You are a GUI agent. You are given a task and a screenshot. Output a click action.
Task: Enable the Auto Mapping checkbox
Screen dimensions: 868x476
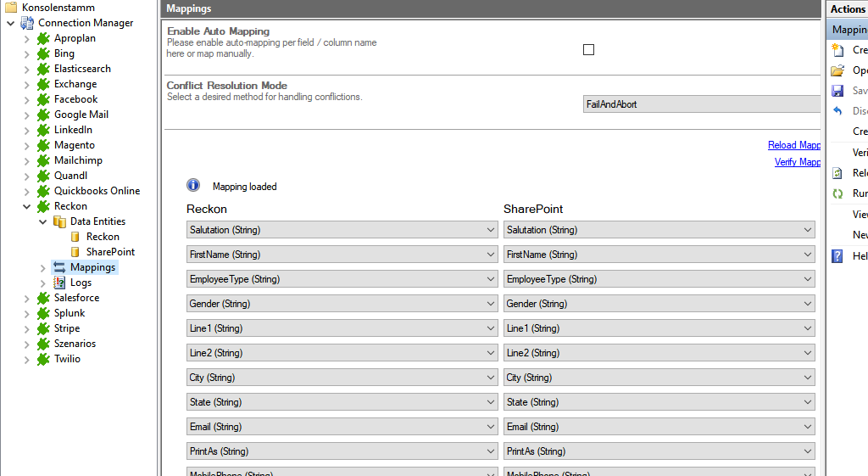point(588,50)
